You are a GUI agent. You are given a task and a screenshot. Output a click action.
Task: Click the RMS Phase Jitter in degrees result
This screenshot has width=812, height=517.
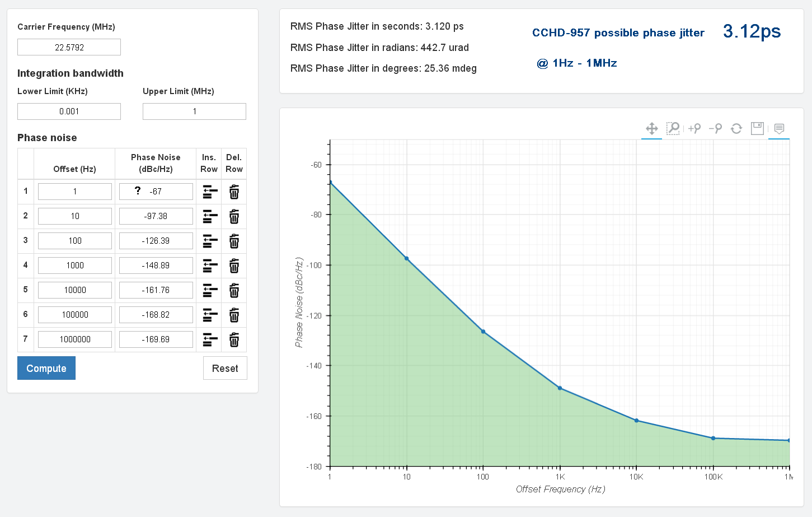point(383,68)
